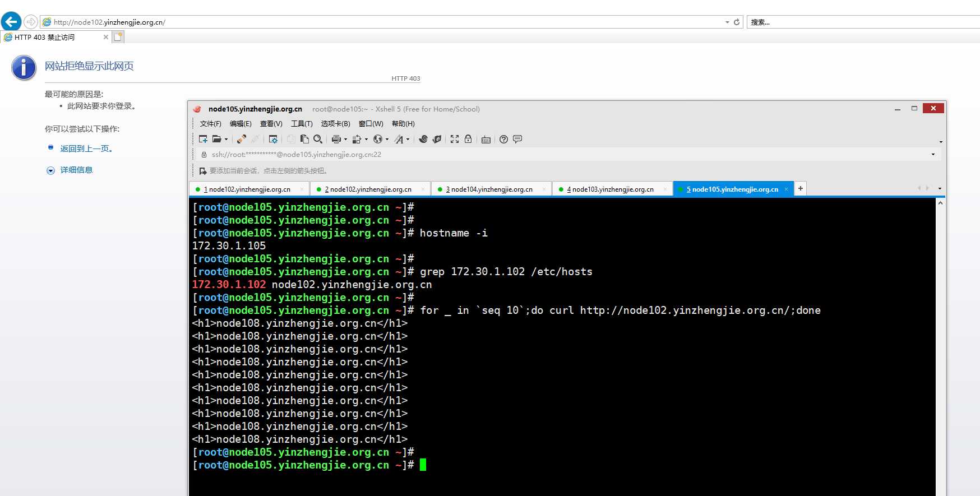The width and height of the screenshot is (980, 496).
Task: Close tab 3 node104 session
Action: click(x=544, y=189)
